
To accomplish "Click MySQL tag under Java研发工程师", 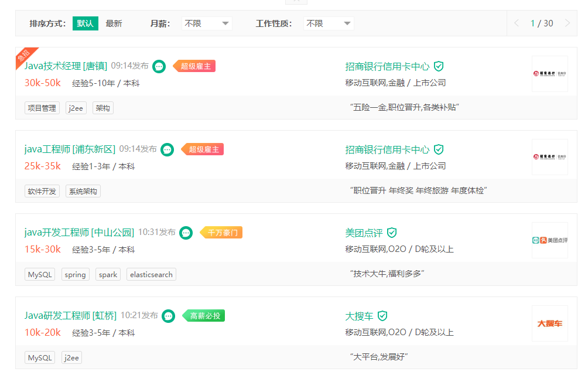I will point(40,358).
